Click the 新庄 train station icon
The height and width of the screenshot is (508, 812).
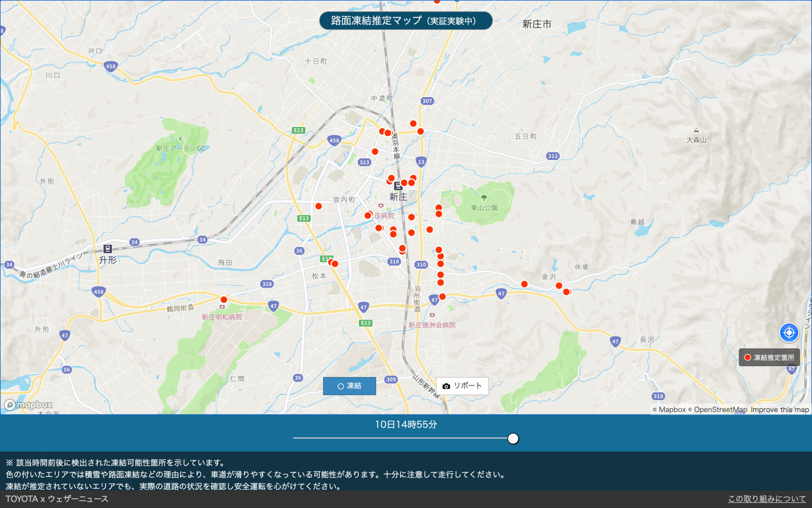[x=398, y=186]
